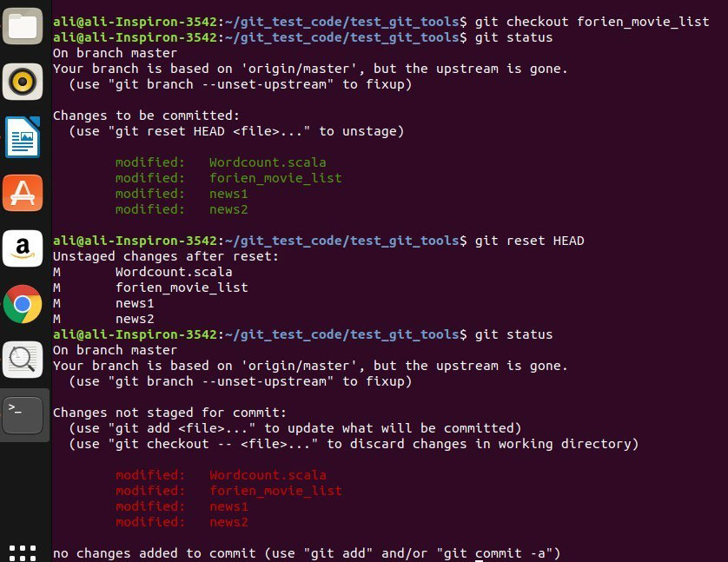Select the Terminal icon in the dock
728x562 pixels.
(23, 414)
